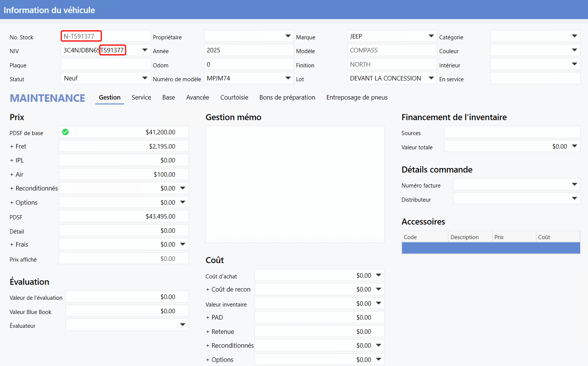Image resolution: width=588 pixels, height=366 pixels.
Task: Go to Bons de préparation tab
Action: click(287, 97)
